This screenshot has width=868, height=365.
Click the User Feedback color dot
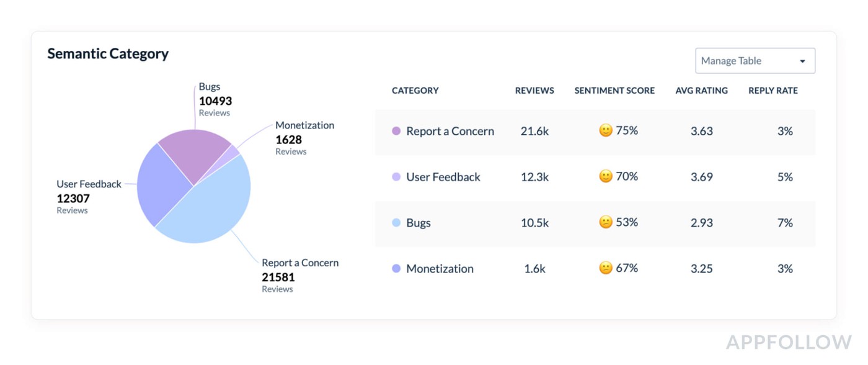[396, 177]
